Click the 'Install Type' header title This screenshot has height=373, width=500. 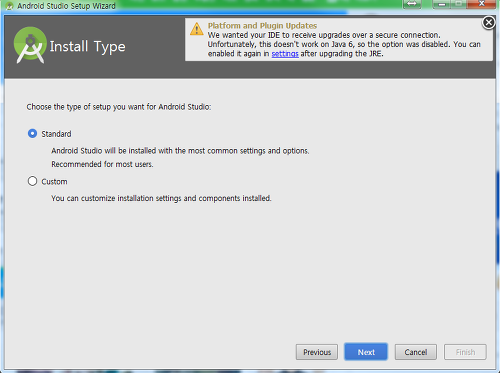tap(88, 47)
